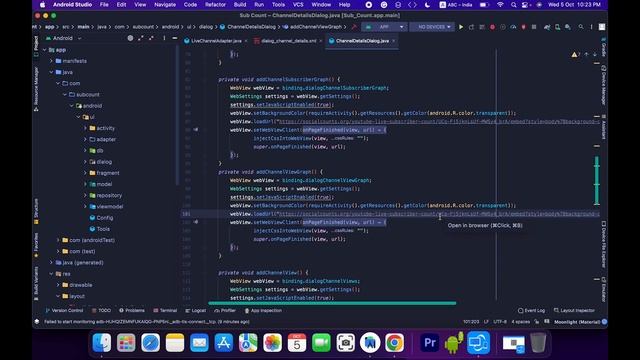
Task: Click the Expand All icon in Project panel
Action: pyautogui.click(x=141, y=38)
